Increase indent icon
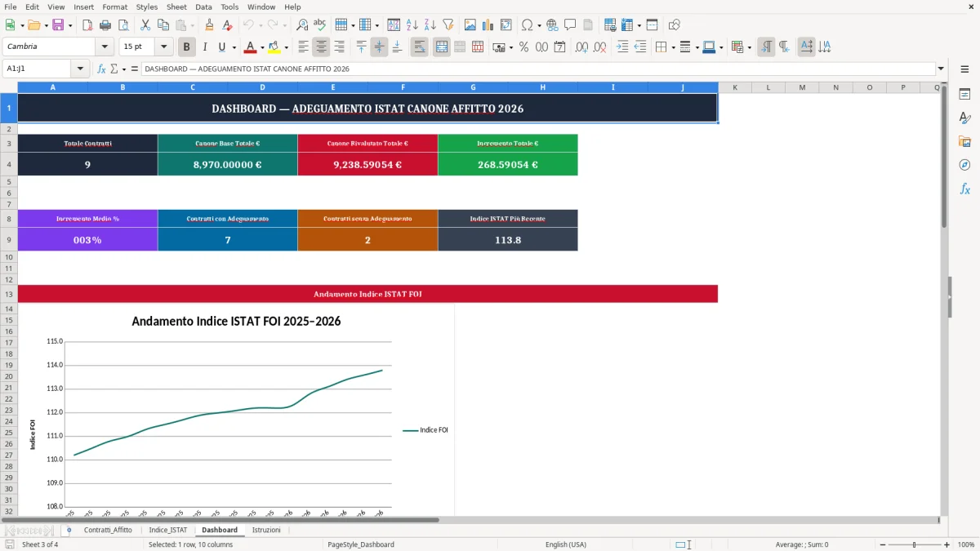This screenshot has height=551, width=980. 622,47
